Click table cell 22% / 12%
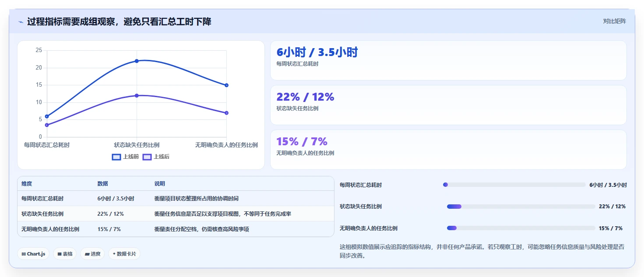644x277 pixels. point(110,214)
